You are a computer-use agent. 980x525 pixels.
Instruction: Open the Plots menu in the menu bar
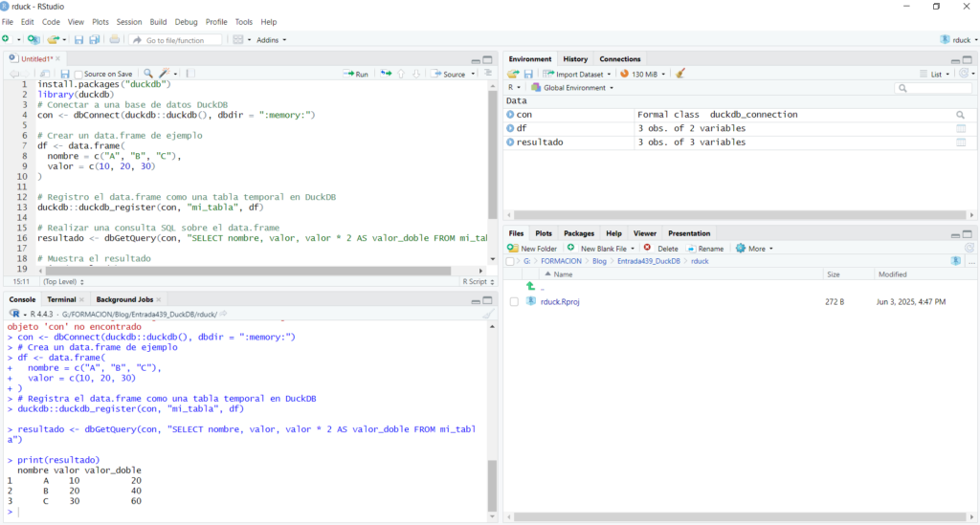click(100, 21)
